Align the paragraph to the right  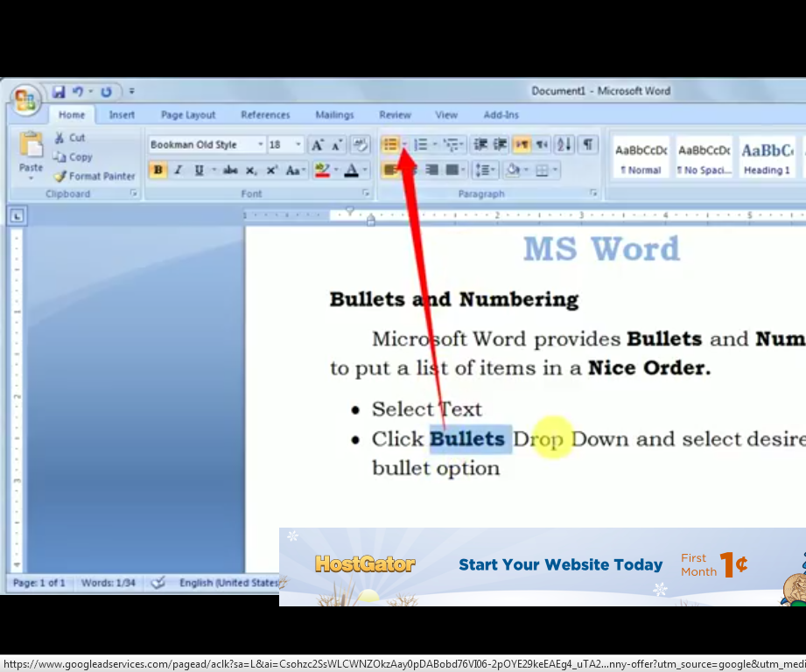pos(431,170)
